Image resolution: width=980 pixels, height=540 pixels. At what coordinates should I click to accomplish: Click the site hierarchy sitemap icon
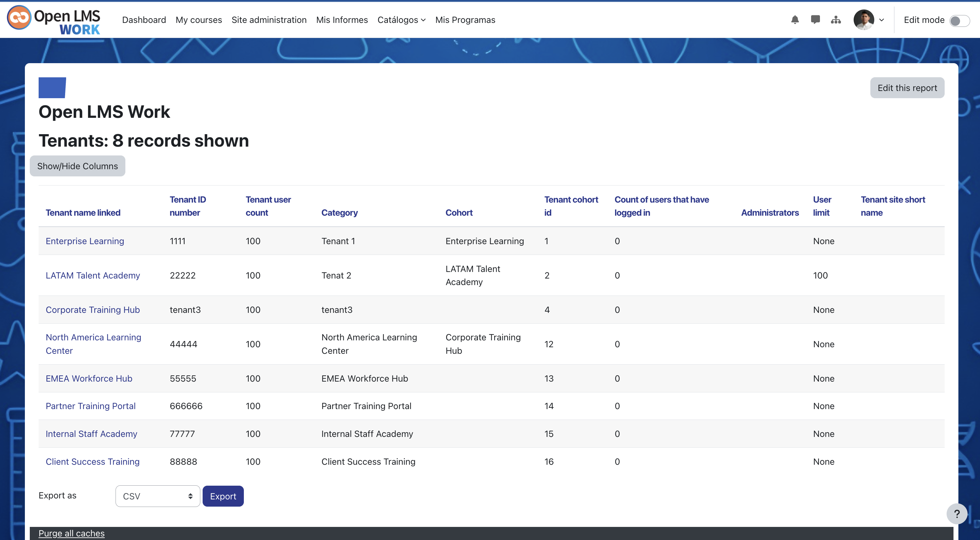[x=835, y=20]
